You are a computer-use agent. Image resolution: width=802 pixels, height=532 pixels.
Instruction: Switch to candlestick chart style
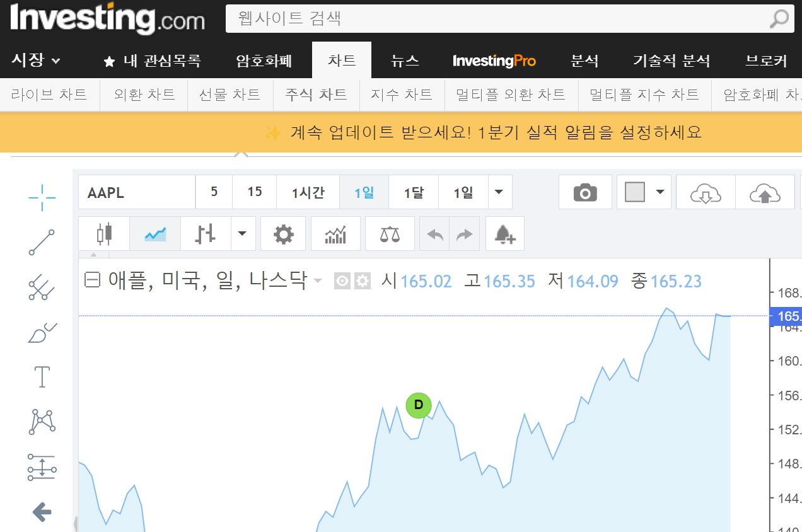(x=104, y=234)
